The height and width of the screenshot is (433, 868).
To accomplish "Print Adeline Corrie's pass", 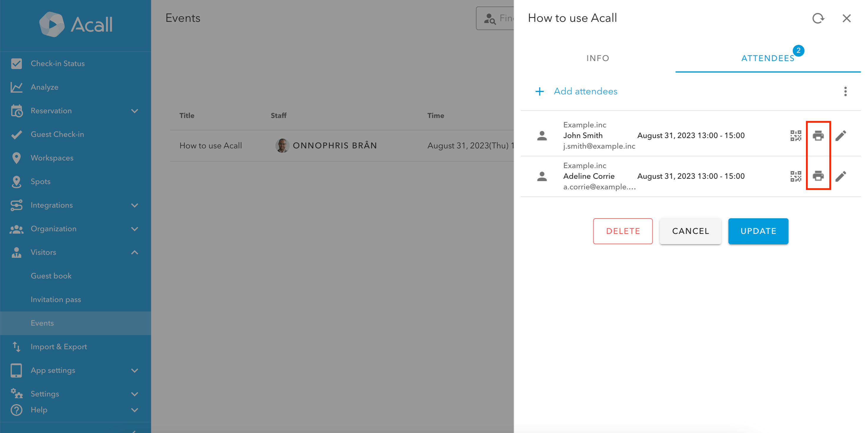I will 818,176.
